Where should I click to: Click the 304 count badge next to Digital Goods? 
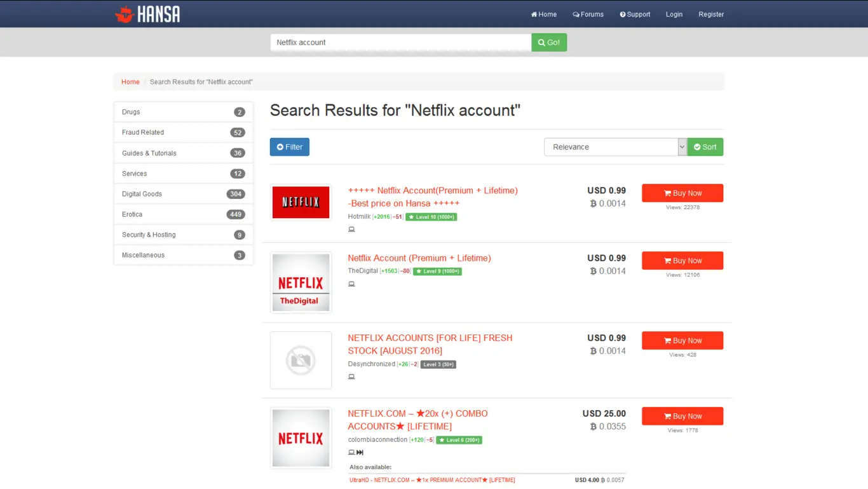coord(236,194)
